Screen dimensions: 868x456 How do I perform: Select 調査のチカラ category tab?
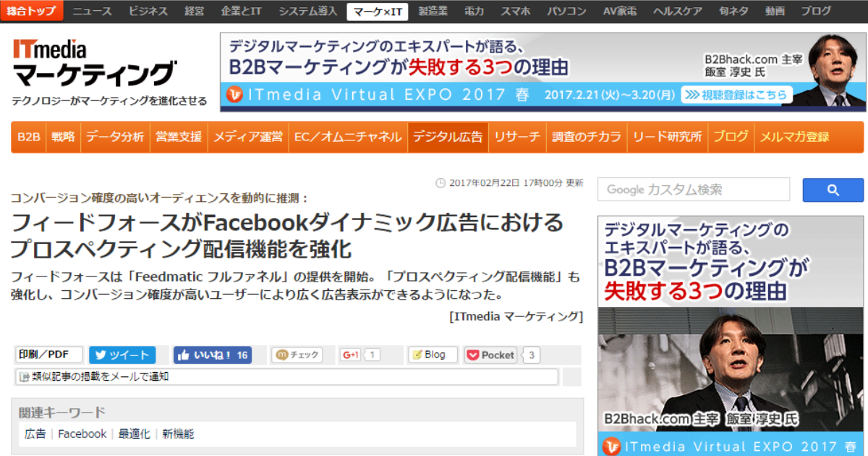tap(587, 137)
